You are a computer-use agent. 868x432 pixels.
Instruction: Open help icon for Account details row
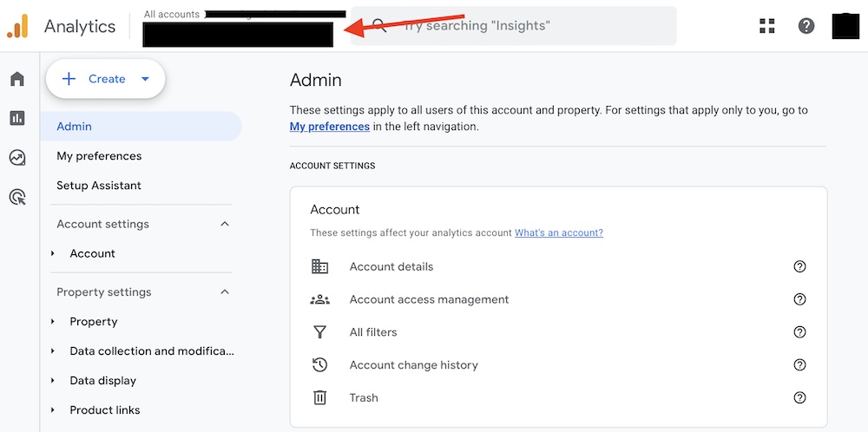coord(799,266)
